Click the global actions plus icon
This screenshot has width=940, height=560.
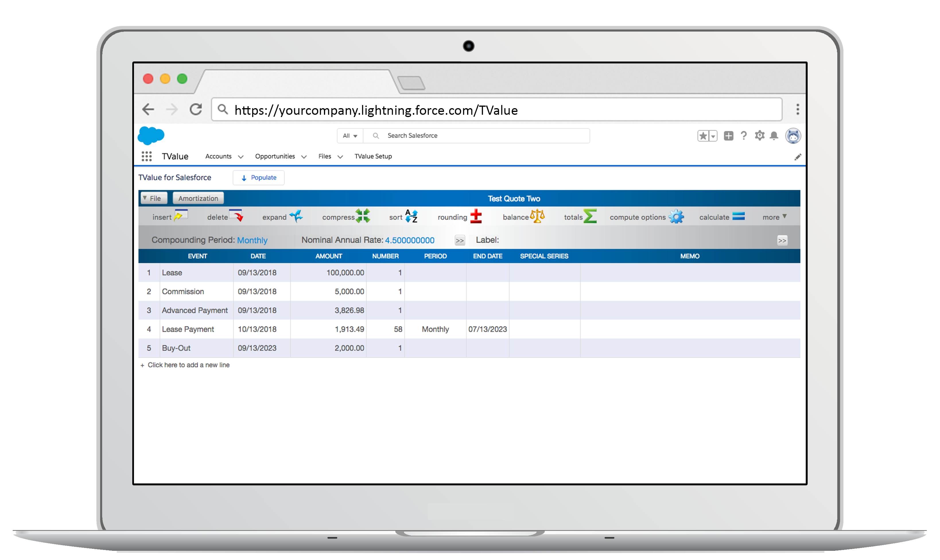coord(729,136)
